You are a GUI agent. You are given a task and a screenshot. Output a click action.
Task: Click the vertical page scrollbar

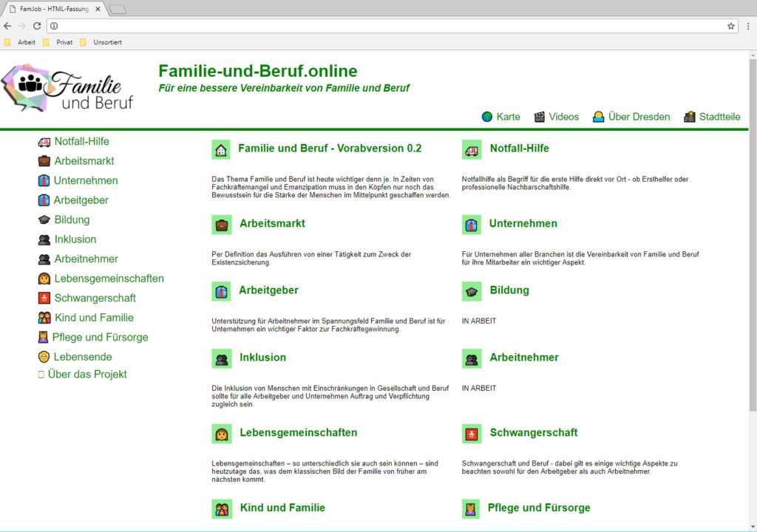pyautogui.click(x=753, y=222)
